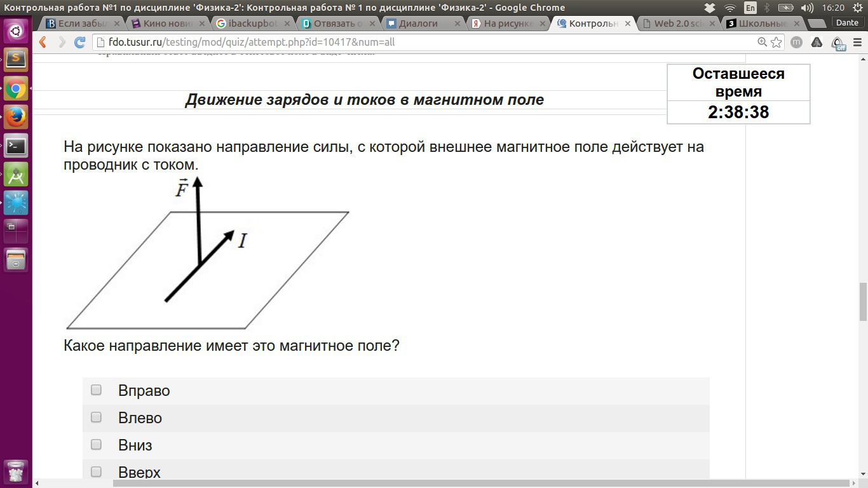Click the paragraph starting 'На рисунке показано направление'
The height and width of the screenshot is (488, 868).
(384, 156)
